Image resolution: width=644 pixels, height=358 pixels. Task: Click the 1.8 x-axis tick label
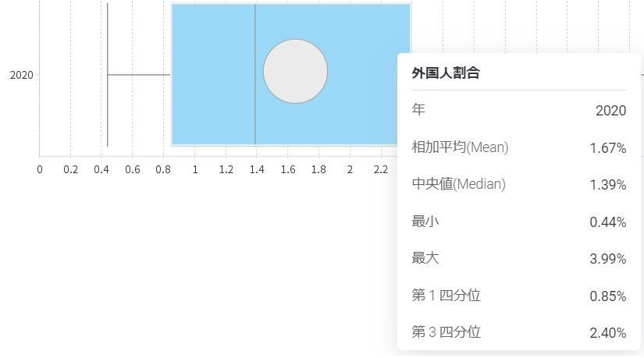tap(318, 169)
